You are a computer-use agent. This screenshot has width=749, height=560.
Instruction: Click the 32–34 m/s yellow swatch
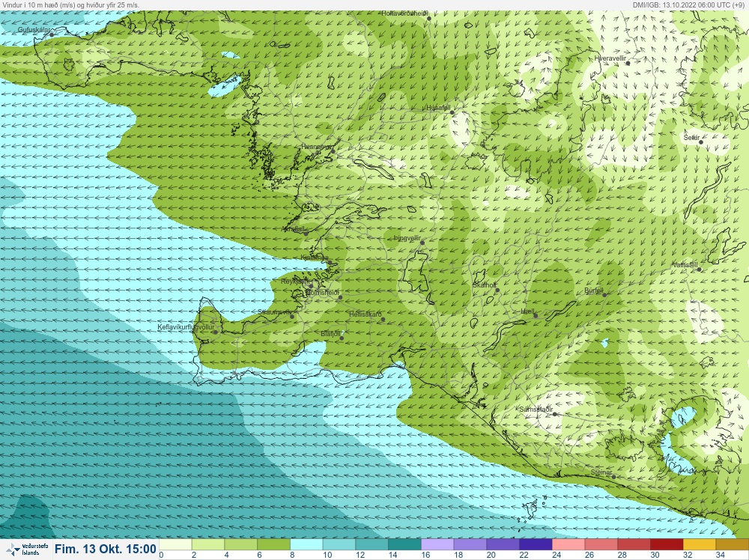(700, 545)
